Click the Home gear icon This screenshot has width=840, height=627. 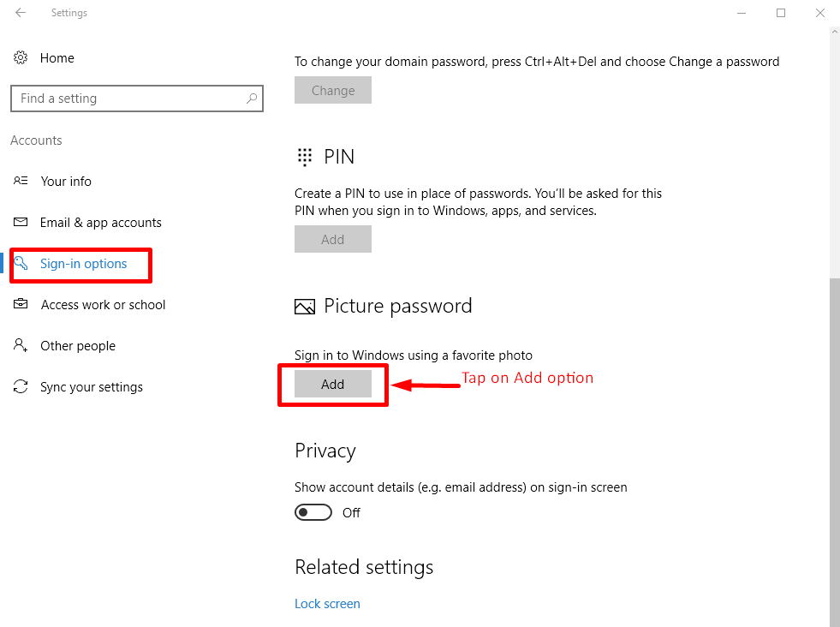[x=21, y=58]
